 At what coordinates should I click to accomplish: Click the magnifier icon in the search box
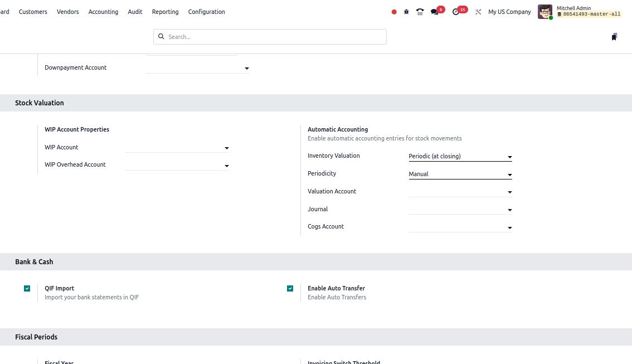point(161,37)
